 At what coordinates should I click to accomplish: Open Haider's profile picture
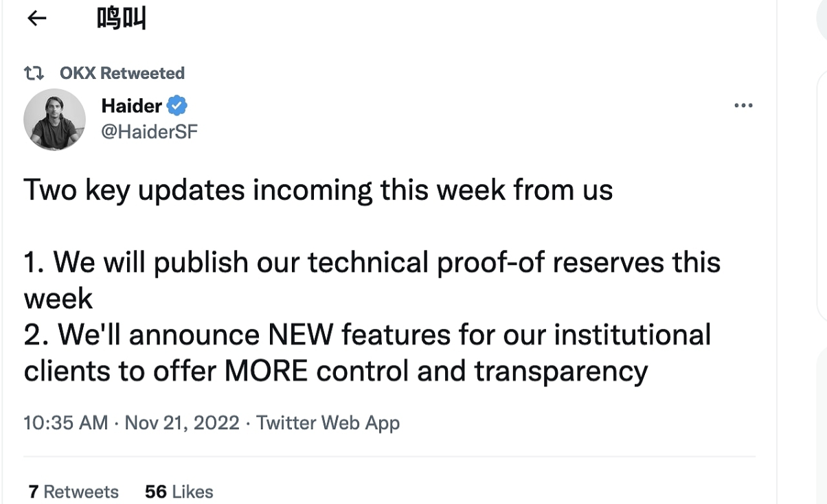pos(54,119)
